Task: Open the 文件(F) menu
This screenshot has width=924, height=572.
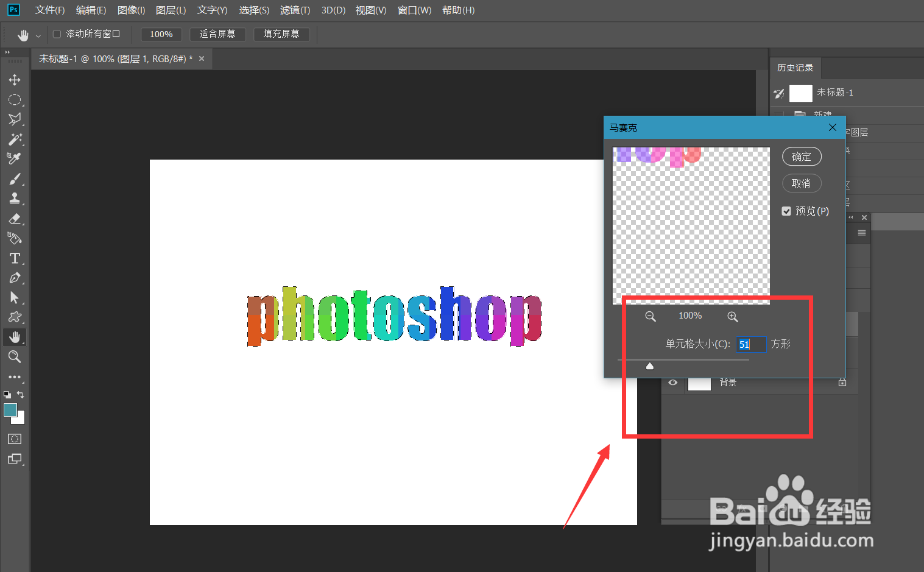Action: 50,10
